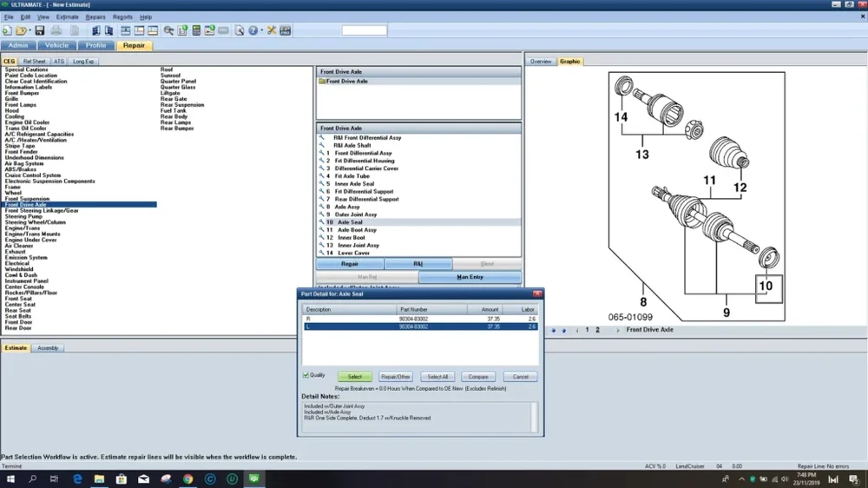Click the search parts binoculars icon

[x=169, y=30]
